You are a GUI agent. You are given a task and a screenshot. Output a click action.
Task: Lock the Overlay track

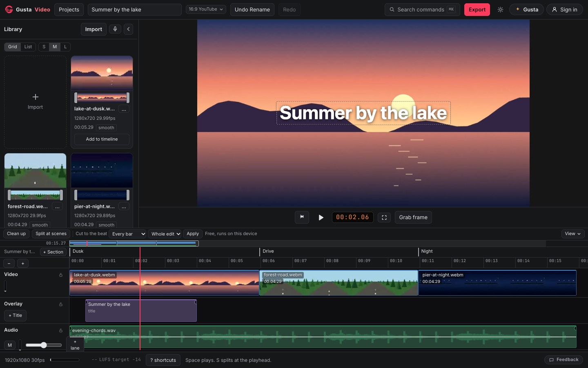[x=61, y=304]
